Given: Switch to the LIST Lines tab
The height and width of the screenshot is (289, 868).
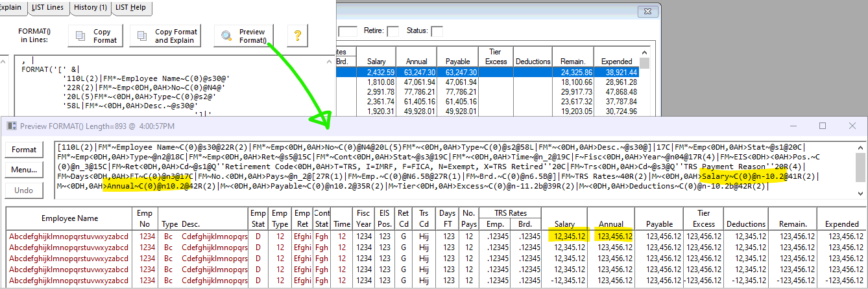Looking at the screenshot, I should coord(47,8).
